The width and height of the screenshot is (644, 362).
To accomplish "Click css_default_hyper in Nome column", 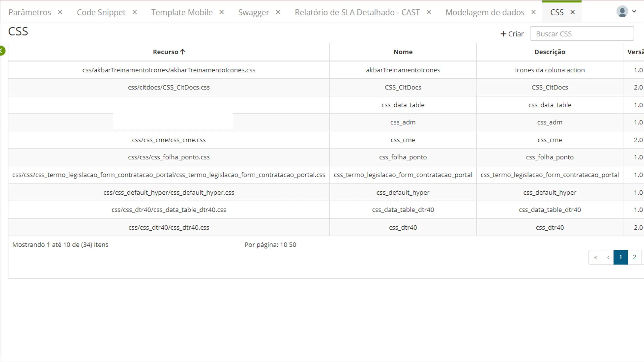I will pyautogui.click(x=403, y=193).
